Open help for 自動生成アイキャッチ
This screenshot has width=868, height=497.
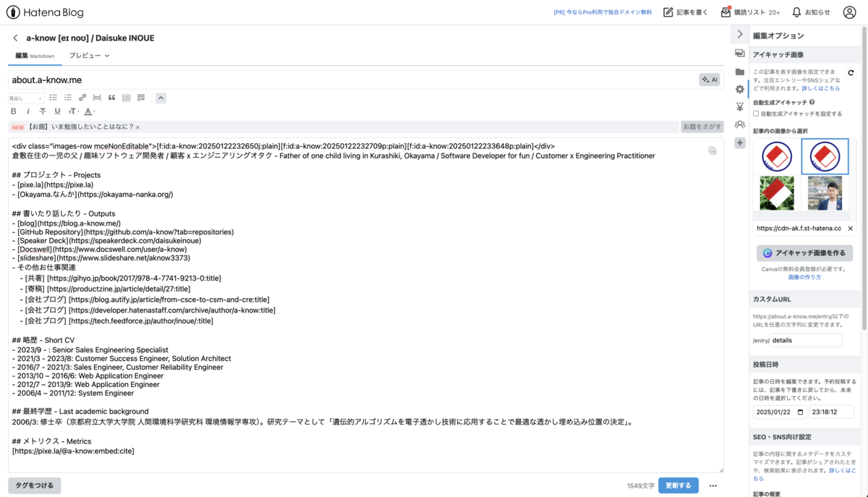pyautogui.click(x=812, y=103)
